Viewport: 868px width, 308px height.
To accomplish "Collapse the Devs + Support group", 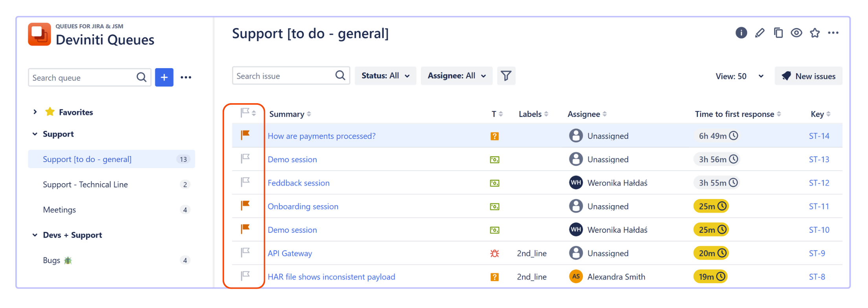I will point(35,235).
